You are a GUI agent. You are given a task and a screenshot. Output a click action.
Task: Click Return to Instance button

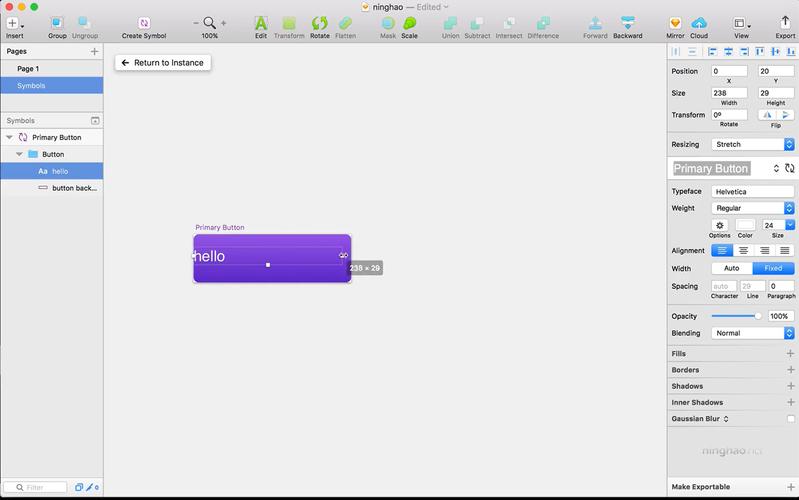coord(162,62)
